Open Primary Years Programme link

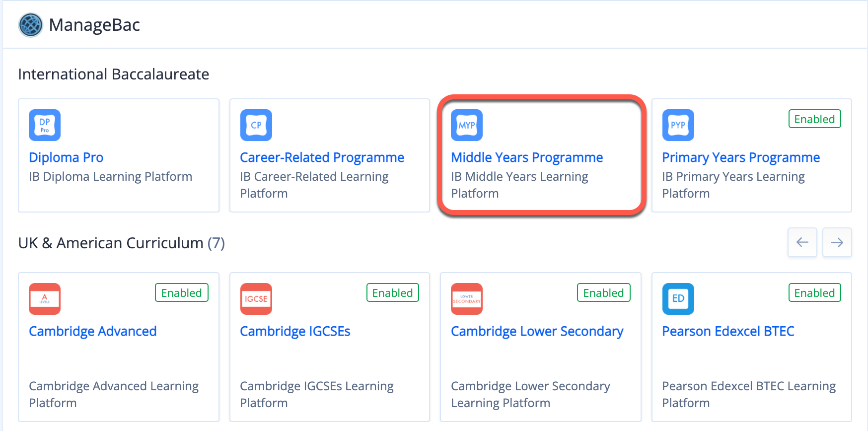[741, 157]
